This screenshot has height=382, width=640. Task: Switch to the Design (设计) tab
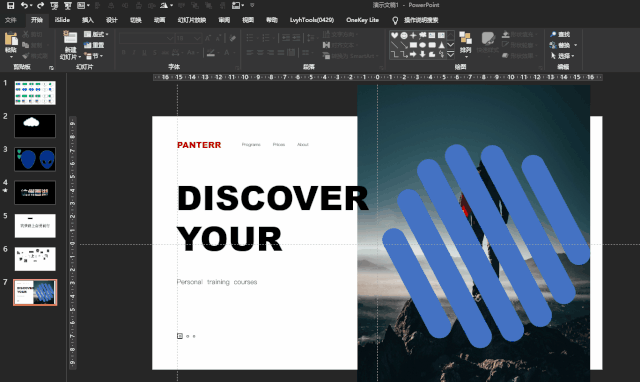(x=111, y=20)
